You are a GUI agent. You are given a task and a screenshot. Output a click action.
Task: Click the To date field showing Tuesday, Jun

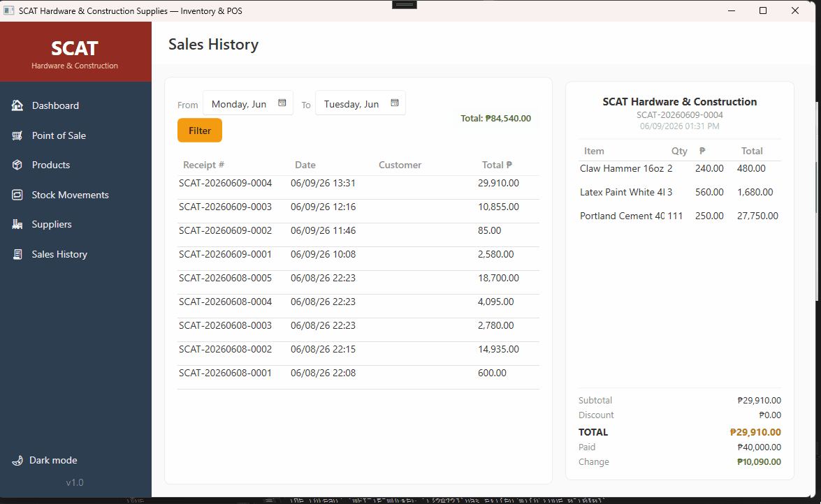coord(361,103)
